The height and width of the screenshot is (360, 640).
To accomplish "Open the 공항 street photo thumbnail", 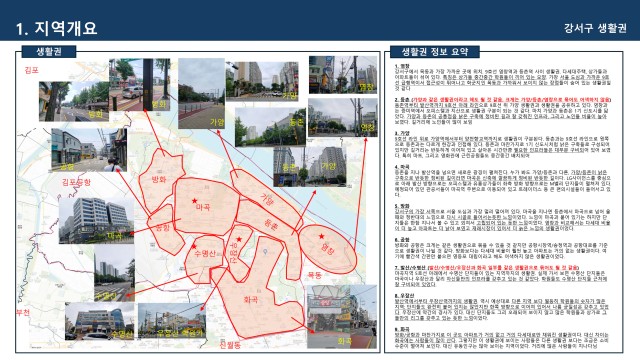I will click(89, 150).
